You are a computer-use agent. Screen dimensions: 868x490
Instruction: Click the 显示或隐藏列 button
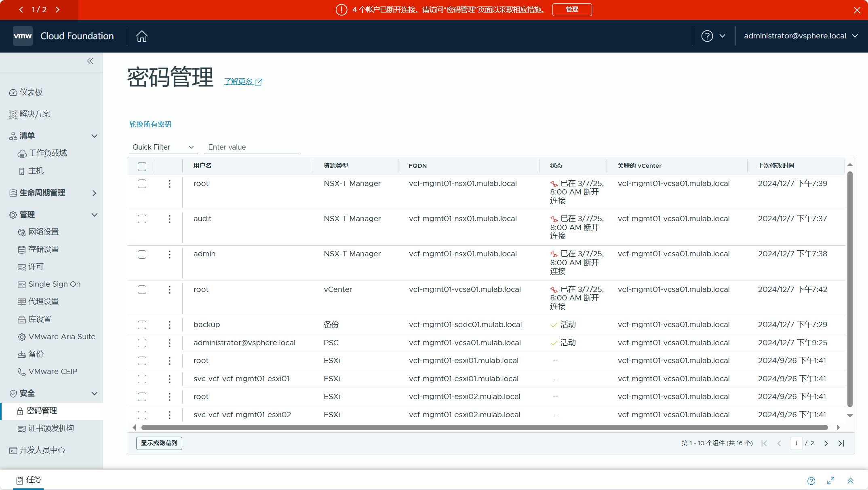point(159,443)
